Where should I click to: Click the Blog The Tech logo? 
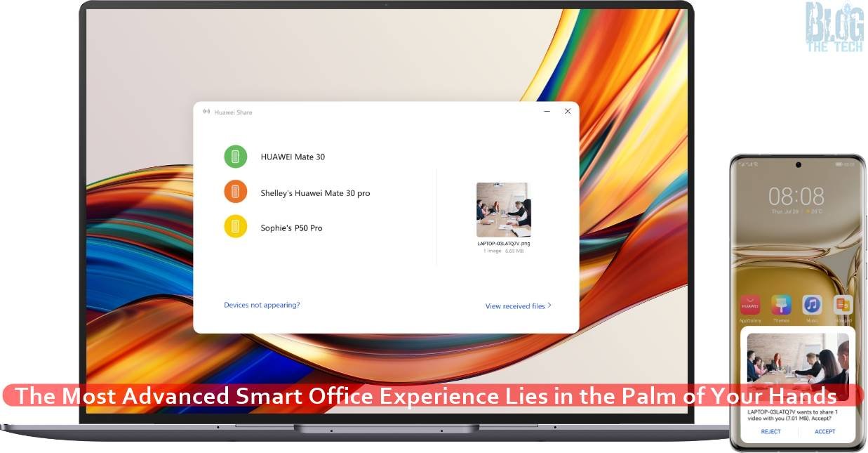pos(834,26)
